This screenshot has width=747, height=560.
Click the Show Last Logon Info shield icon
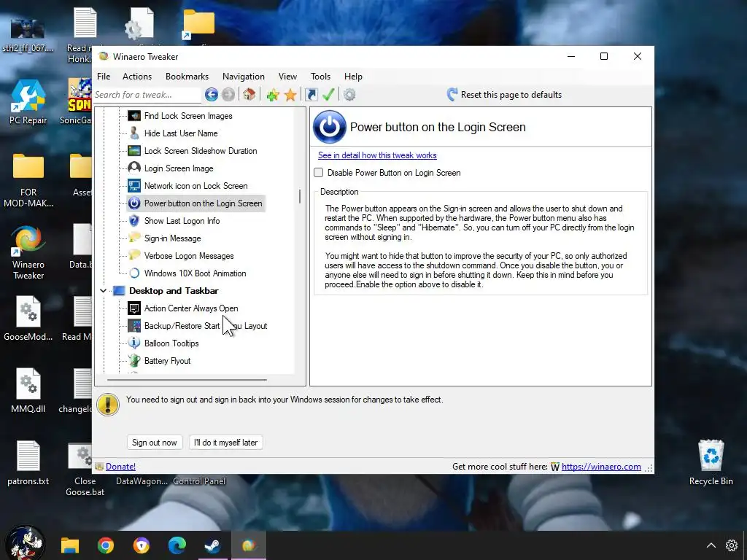click(134, 221)
